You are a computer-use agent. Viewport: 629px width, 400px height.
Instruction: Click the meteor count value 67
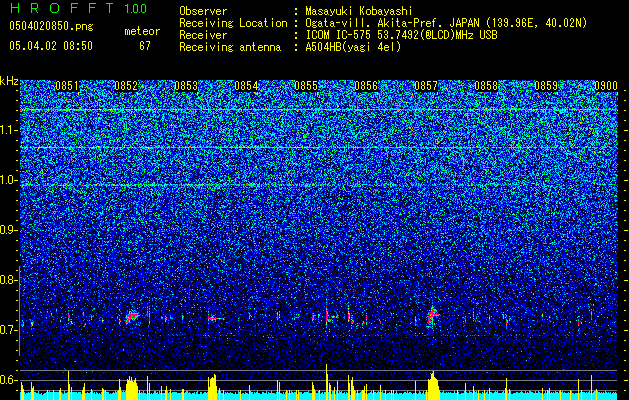[145, 46]
